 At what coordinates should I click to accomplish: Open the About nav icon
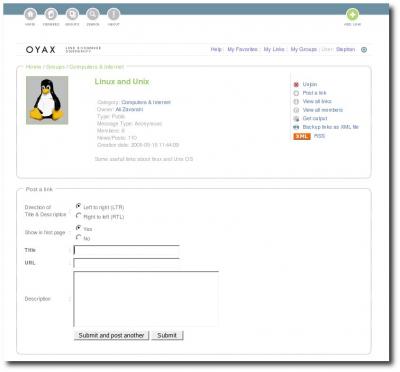pyautogui.click(x=114, y=15)
